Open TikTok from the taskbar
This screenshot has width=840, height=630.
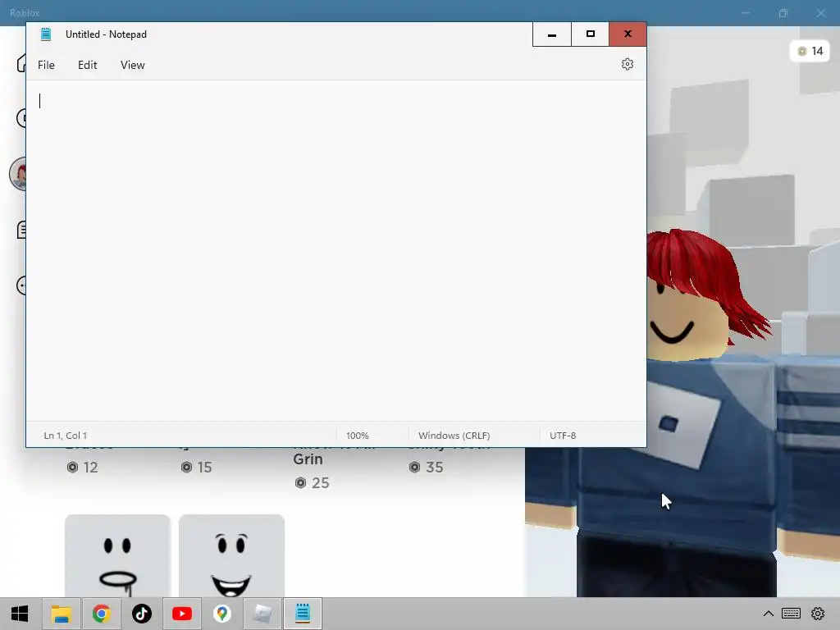pyautogui.click(x=142, y=614)
